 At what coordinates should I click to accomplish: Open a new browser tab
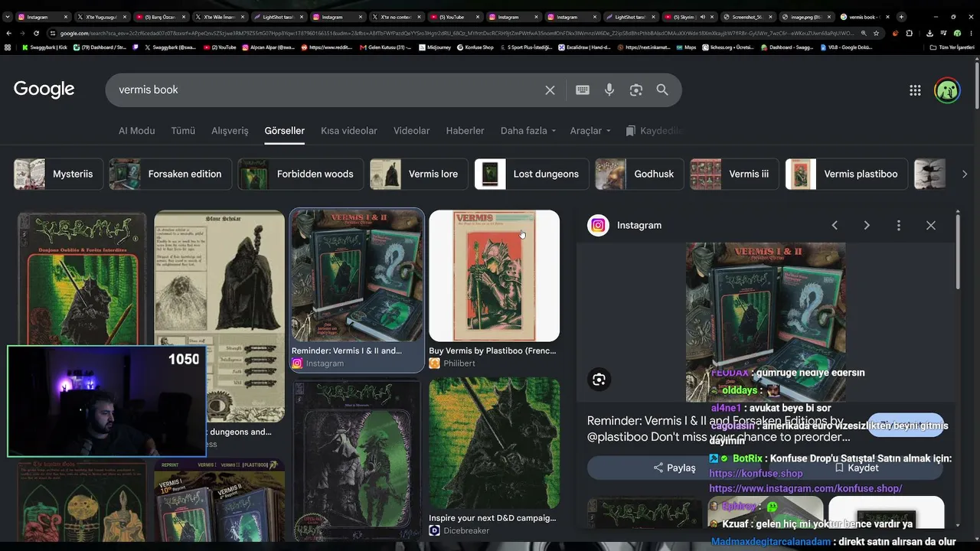(x=901, y=17)
